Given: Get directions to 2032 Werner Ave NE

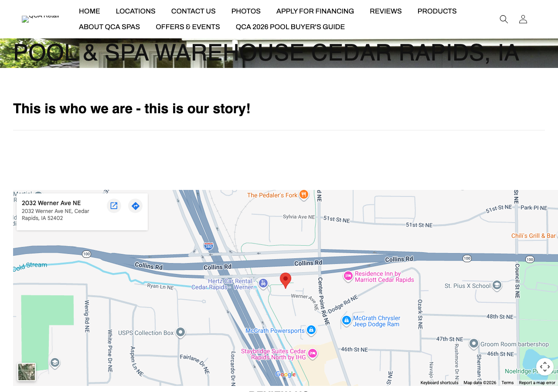Looking at the screenshot, I should click(x=136, y=206).
